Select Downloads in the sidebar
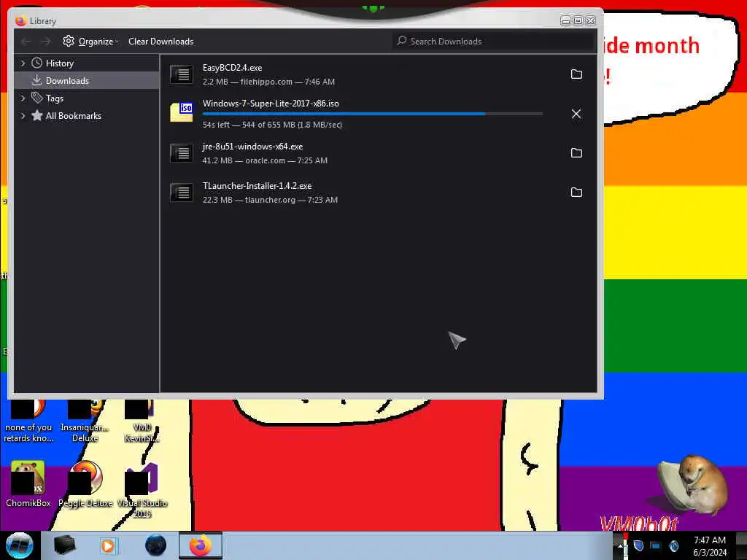 coord(87,80)
